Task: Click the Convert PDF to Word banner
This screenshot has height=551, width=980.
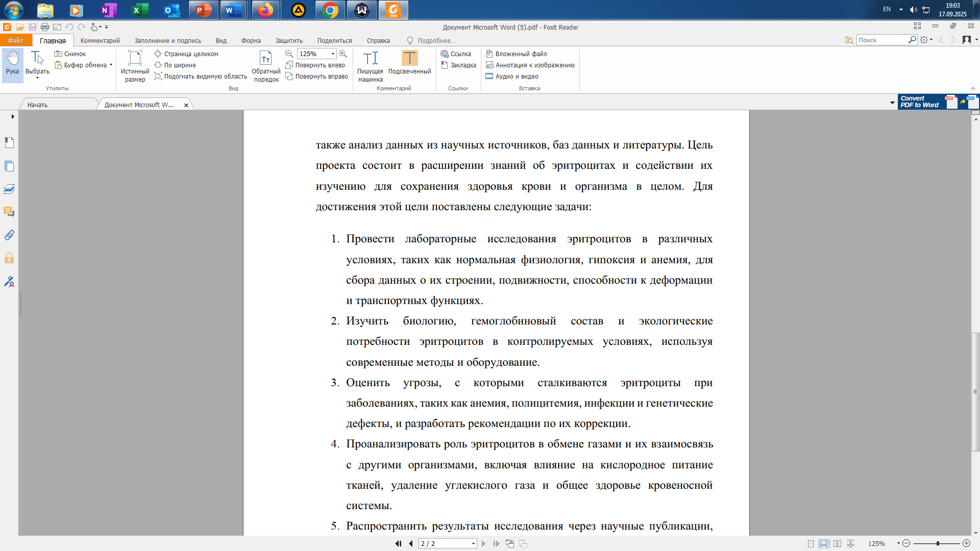Action: point(938,102)
